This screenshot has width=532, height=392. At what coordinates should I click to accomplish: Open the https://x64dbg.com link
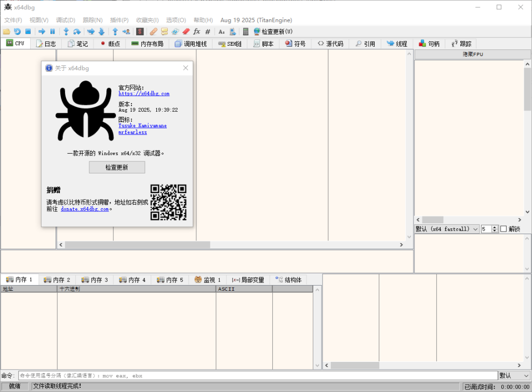point(144,93)
